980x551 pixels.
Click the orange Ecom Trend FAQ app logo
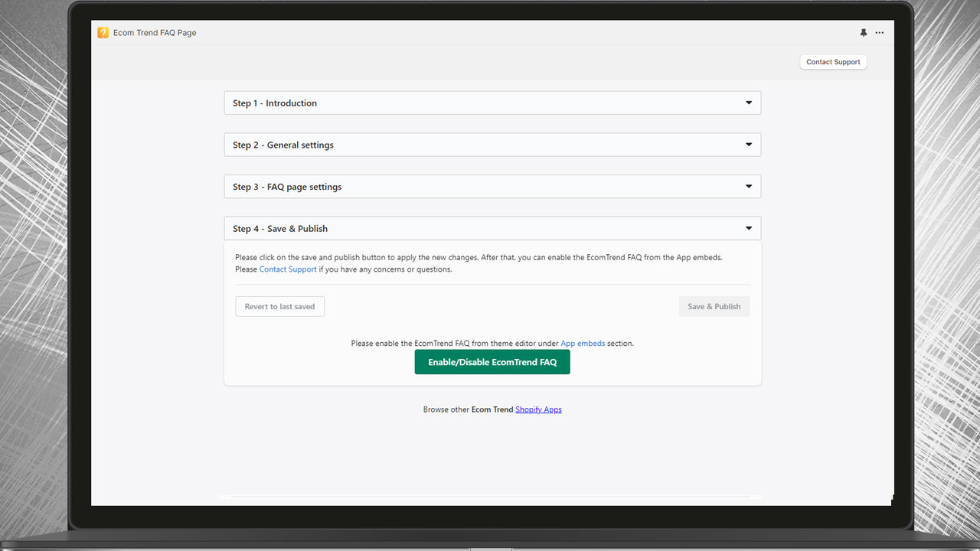click(x=103, y=32)
